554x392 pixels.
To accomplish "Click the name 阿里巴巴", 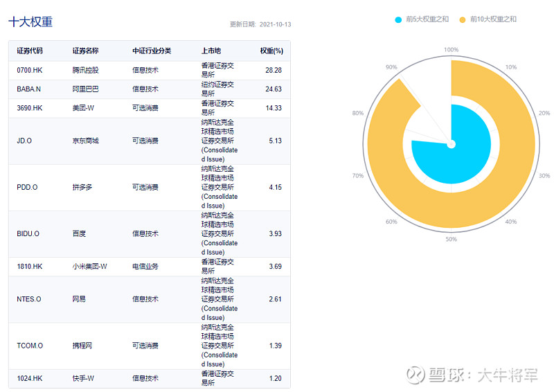I will click(85, 89).
